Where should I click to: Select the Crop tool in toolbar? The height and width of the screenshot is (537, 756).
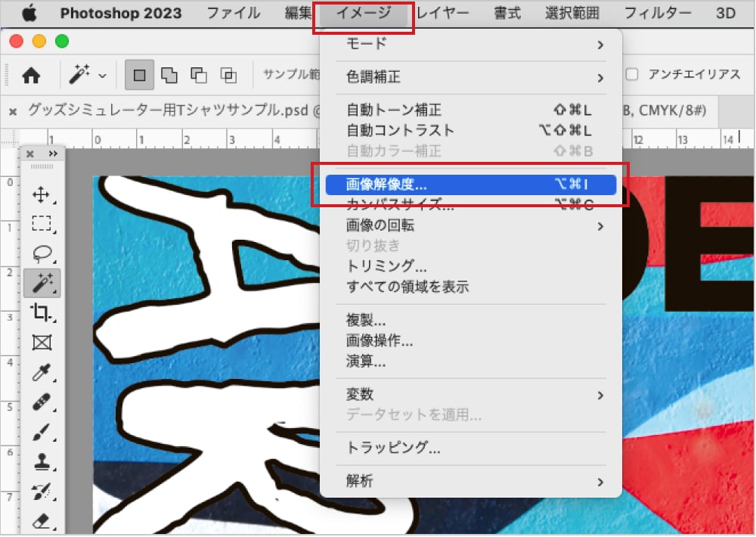[42, 312]
